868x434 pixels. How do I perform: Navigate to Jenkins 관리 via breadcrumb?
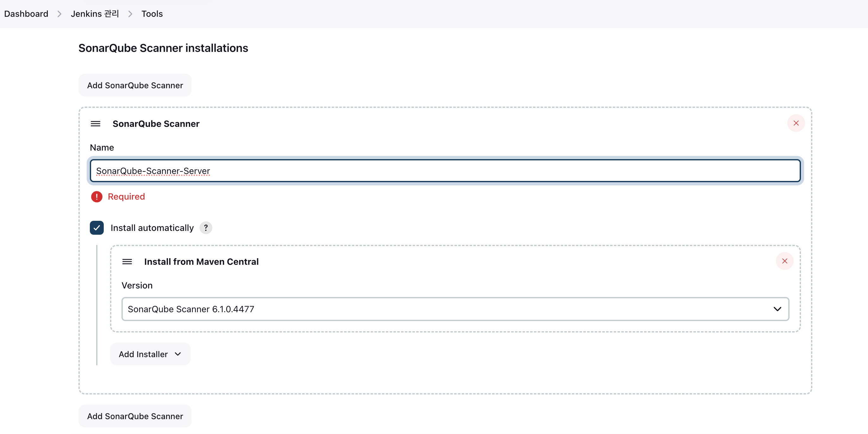click(x=95, y=14)
